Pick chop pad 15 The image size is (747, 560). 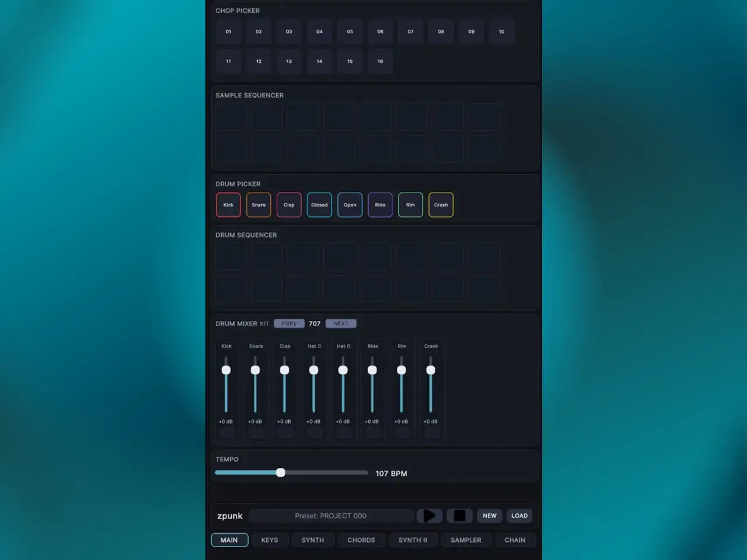(x=350, y=61)
